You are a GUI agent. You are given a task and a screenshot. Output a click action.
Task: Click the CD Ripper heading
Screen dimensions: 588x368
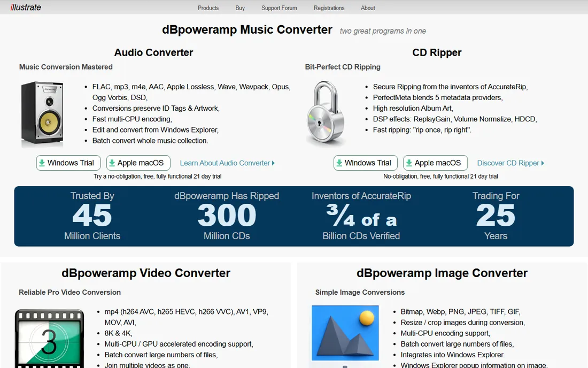tap(437, 52)
